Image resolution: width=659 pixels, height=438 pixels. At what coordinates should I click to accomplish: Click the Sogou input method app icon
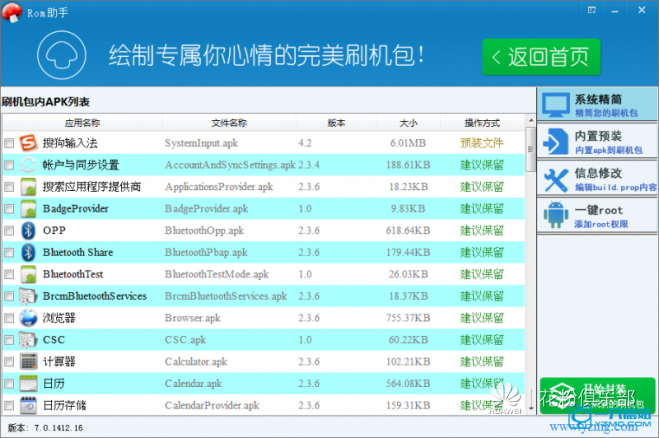pos(29,143)
